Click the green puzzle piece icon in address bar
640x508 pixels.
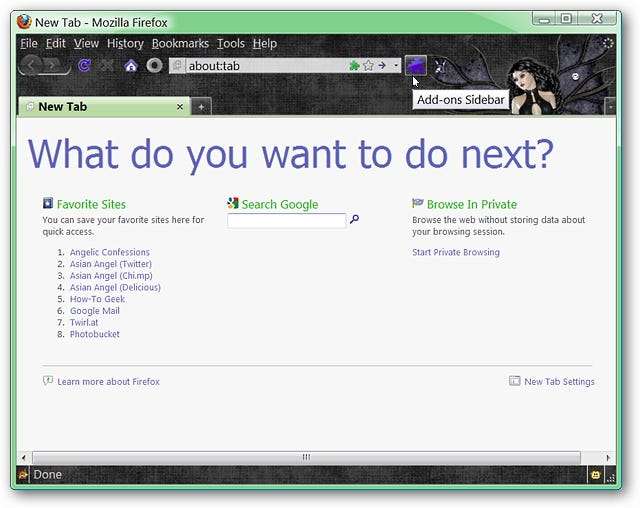[354, 65]
